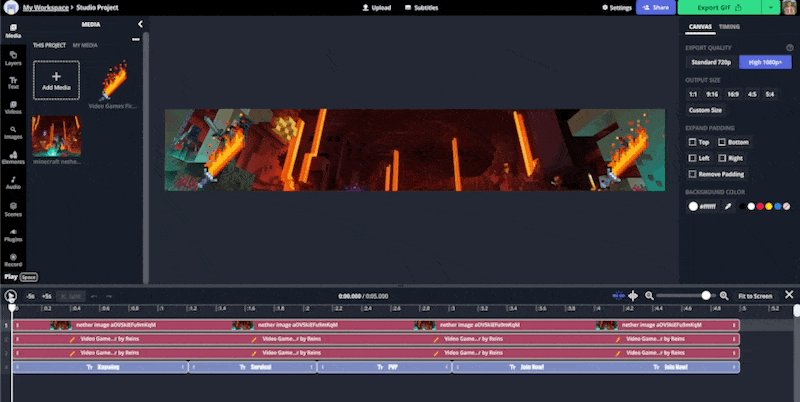Image resolution: width=800 pixels, height=402 pixels.
Task: Pick background color with eyedropper tool
Action: click(x=729, y=206)
